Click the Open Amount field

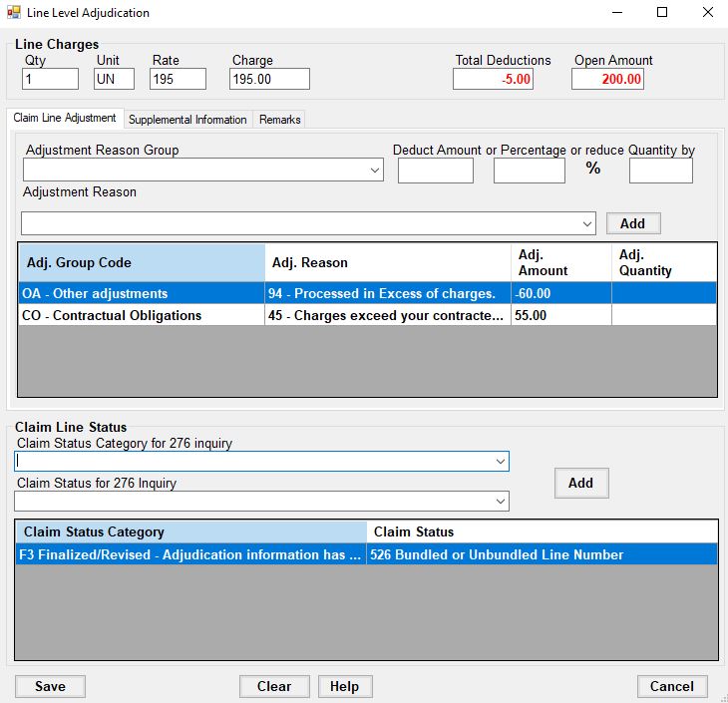point(607,79)
